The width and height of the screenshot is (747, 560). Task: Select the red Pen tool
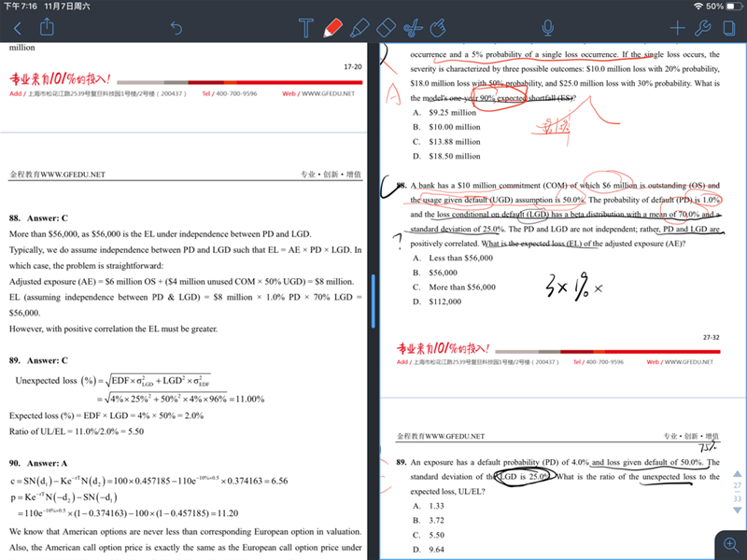click(x=332, y=28)
